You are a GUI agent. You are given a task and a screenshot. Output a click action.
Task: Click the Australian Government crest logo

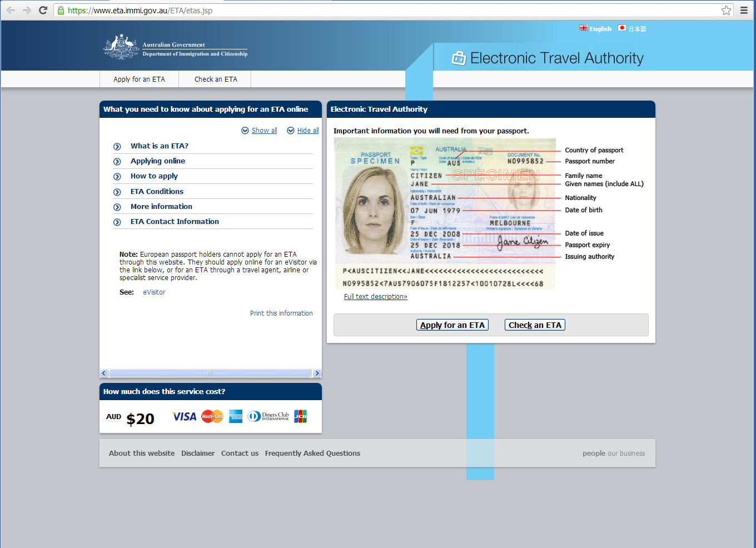121,47
